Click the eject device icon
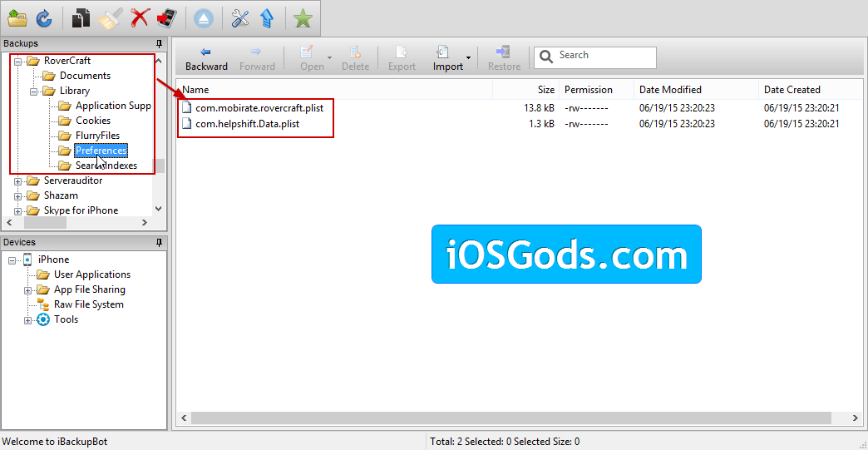 pos(204,17)
